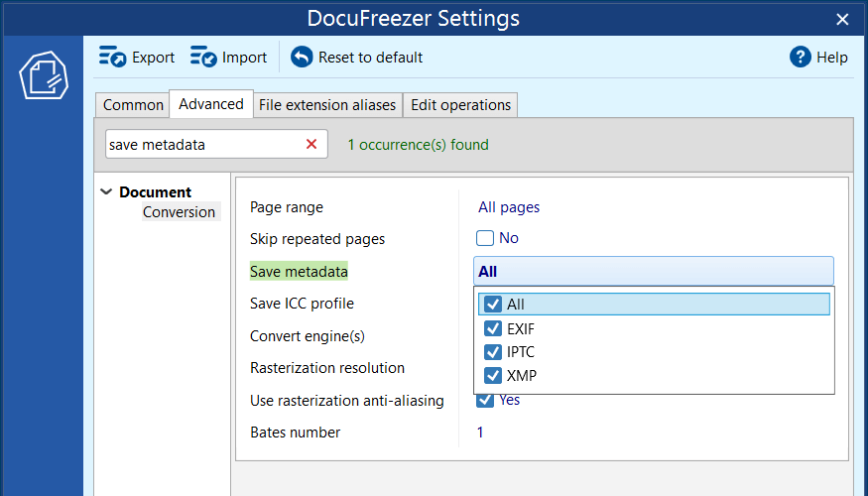This screenshot has height=496, width=868.
Task: Enable Skip repeated pages checkbox
Action: [x=485, y=238]
